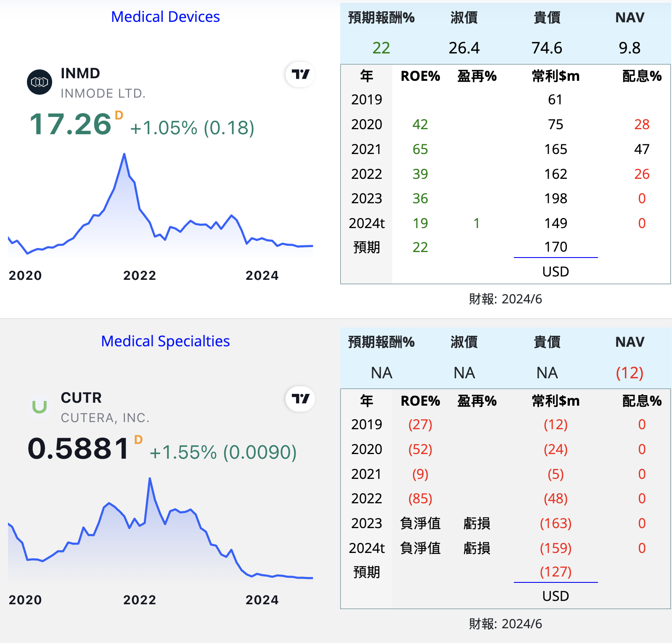The image size is (672, 643).
Task: Click CUTR 2019 ROE value (27)
Action: (x=421, y=425)
